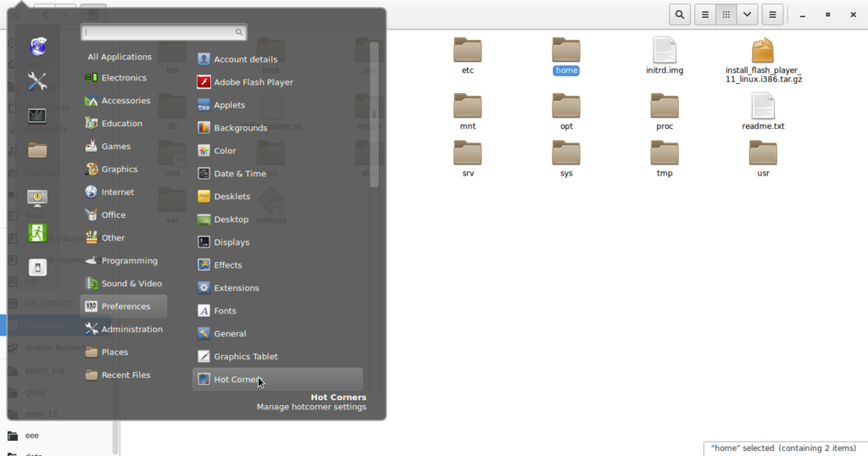Open Sound & Video category

(x=124, y=283)
